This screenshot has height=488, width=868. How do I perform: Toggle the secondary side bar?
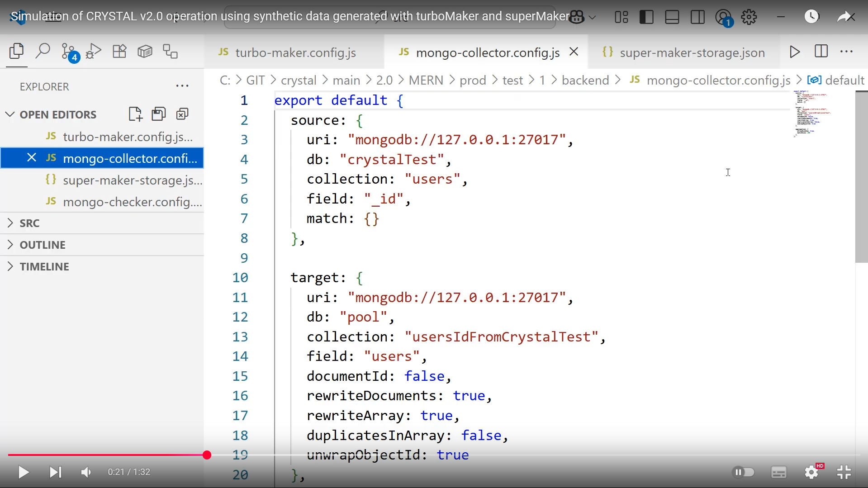(697, 17)
